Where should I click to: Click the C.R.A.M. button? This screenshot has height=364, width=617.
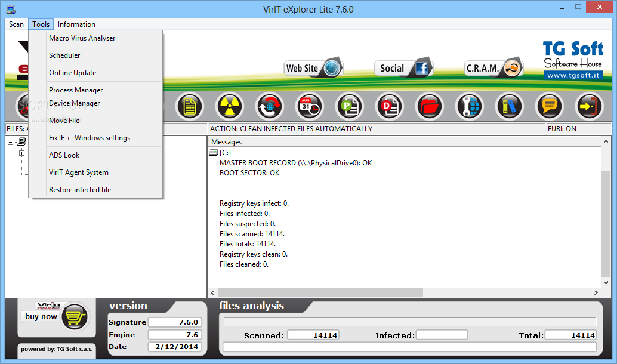point(493,68)
